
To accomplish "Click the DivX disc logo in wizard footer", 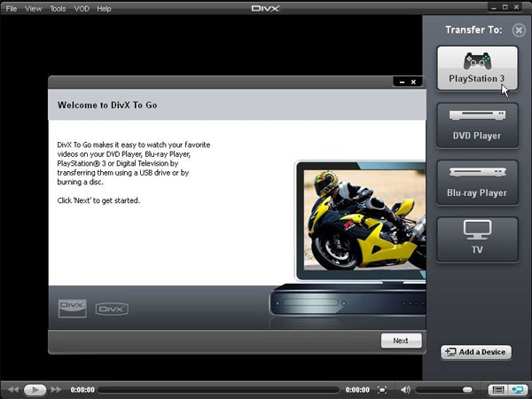I will 73,309.
